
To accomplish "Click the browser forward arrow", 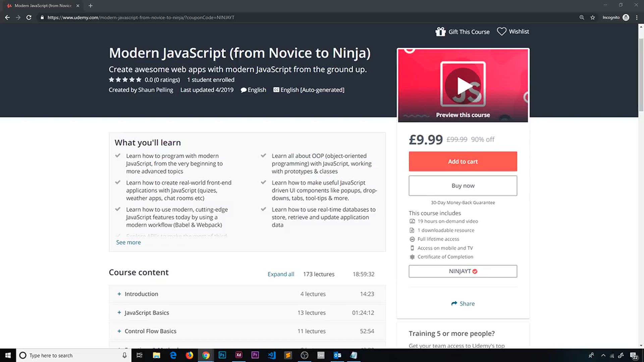I will click(18, 17).
